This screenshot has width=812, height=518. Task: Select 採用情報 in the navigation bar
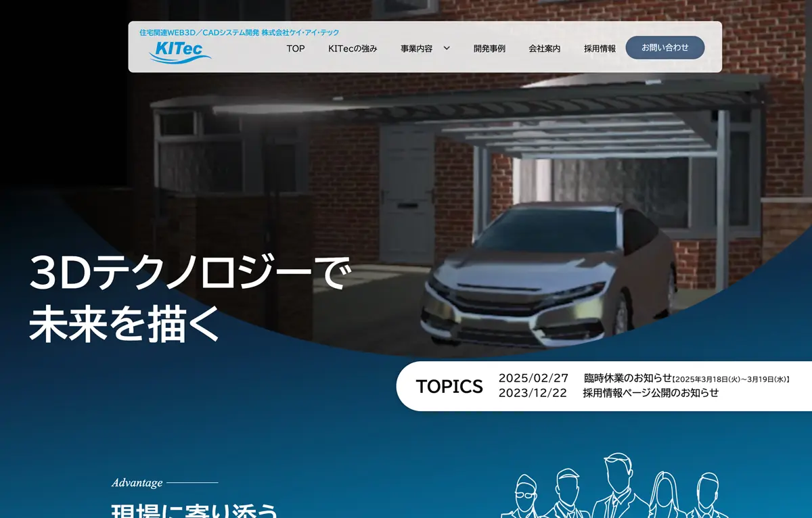[x=600, y=49]
